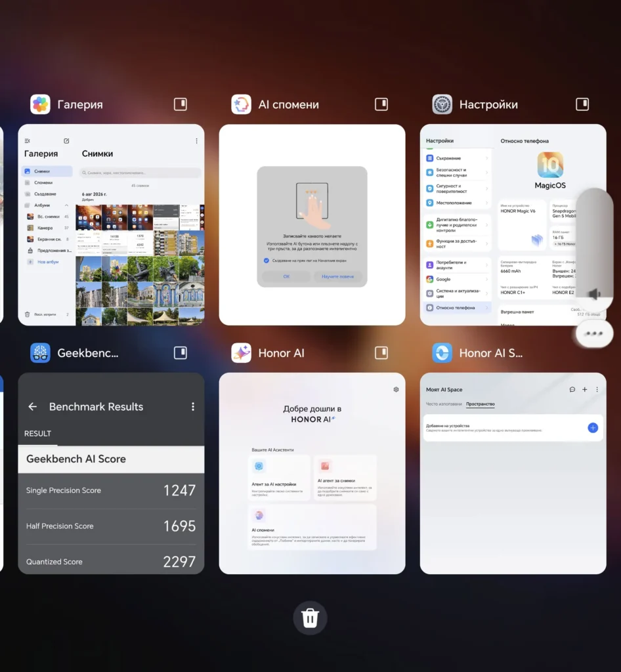Clear all recent apps with the trash button

click(310, 618)
